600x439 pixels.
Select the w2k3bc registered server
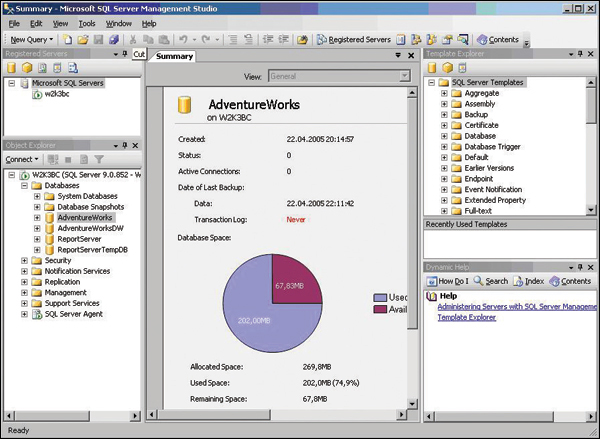click(x=57, y=94)
